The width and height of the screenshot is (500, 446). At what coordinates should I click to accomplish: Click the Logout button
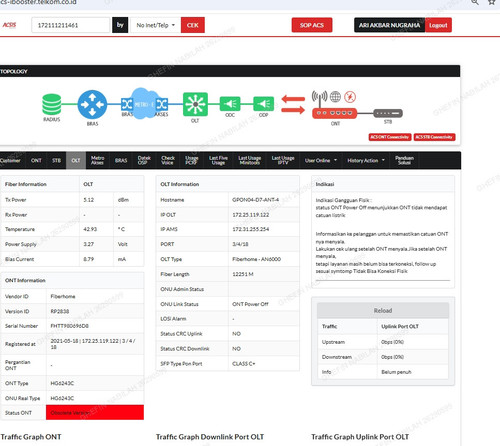tap(438, 25)
